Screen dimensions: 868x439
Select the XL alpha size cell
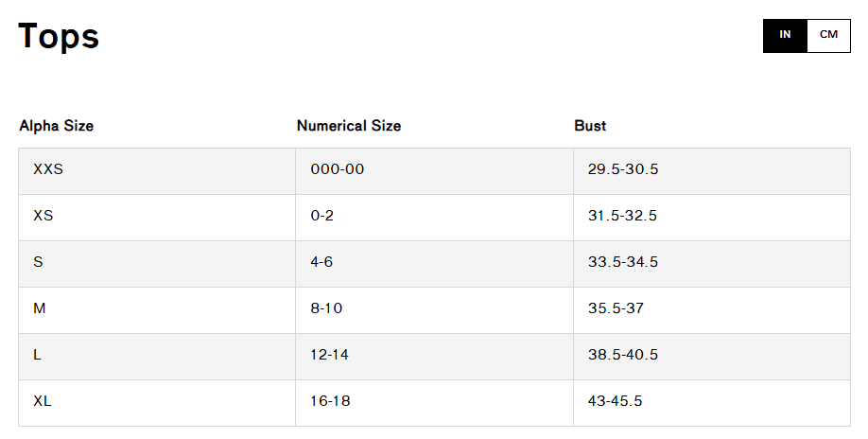tap(157, 403)
